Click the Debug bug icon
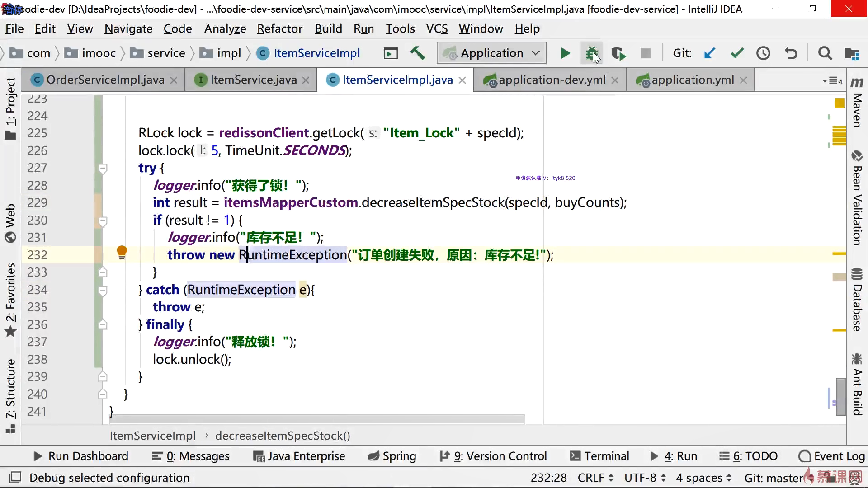 point(591,53)
